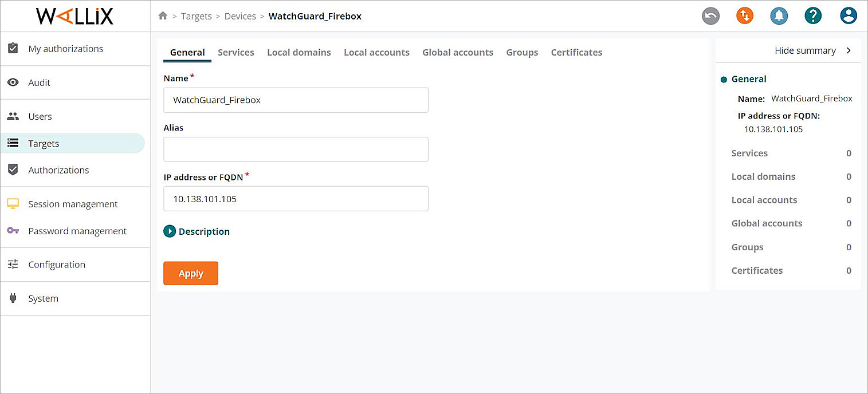Open the Certificates tab

click(x=576, y=52)
